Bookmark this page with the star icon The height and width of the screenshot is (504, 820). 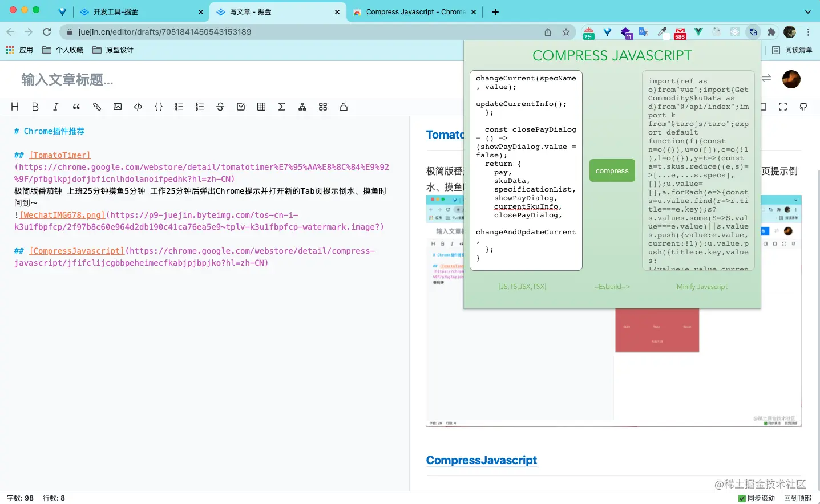566,32
